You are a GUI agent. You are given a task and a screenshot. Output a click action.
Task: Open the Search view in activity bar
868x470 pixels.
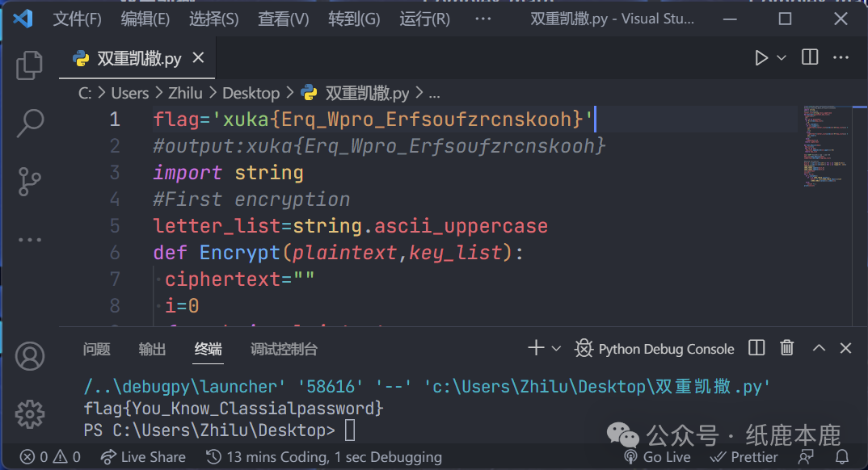click(30, 123)
